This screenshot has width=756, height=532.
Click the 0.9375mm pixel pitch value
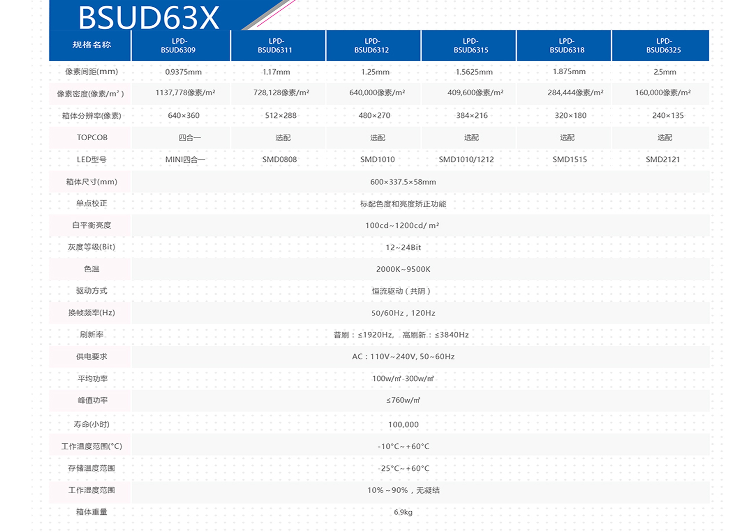pos(183,72)
